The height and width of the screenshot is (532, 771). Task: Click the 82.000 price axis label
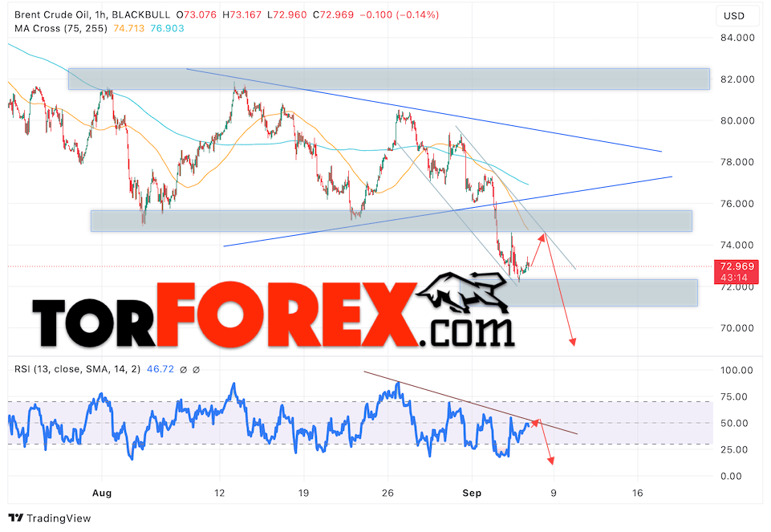click(x=737, y=79)
